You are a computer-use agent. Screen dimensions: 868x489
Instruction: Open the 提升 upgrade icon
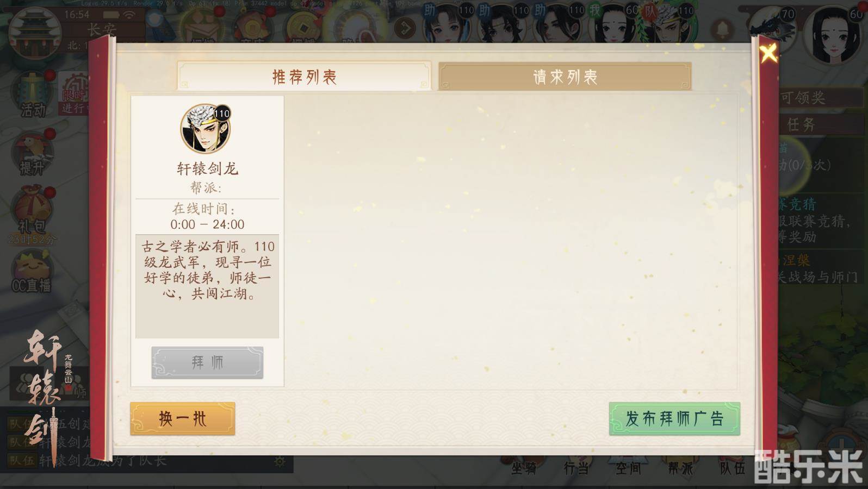pos(32,155)
